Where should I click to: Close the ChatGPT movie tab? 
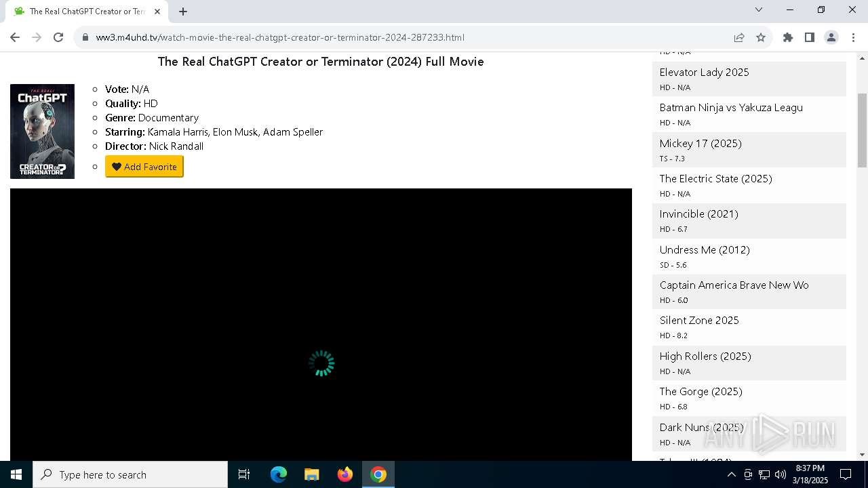(x=157, y=11)
